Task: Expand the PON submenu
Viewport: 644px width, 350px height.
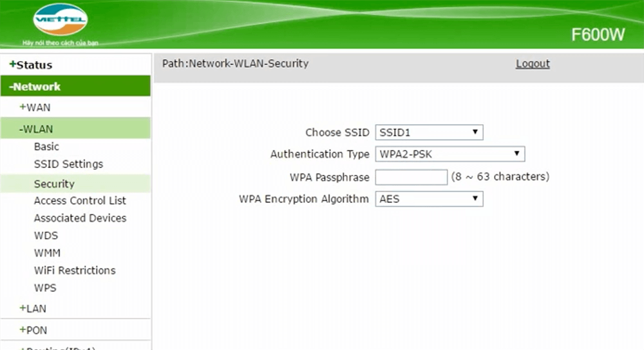Action: (33, 330)
